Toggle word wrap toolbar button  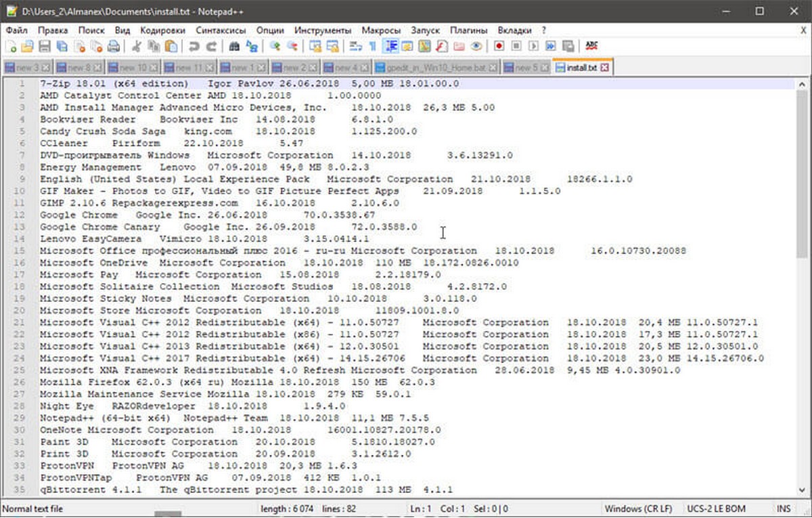pyautogui.click(x=356, y=46)
